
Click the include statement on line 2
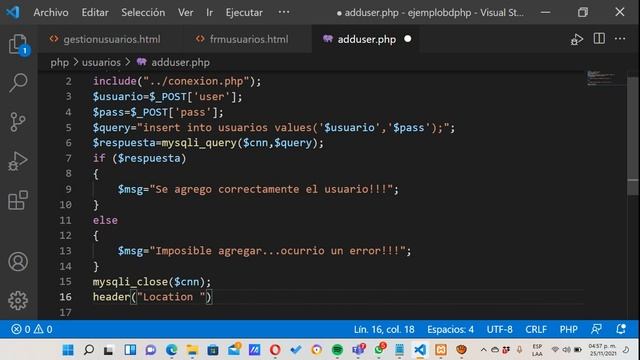[177, 81]
